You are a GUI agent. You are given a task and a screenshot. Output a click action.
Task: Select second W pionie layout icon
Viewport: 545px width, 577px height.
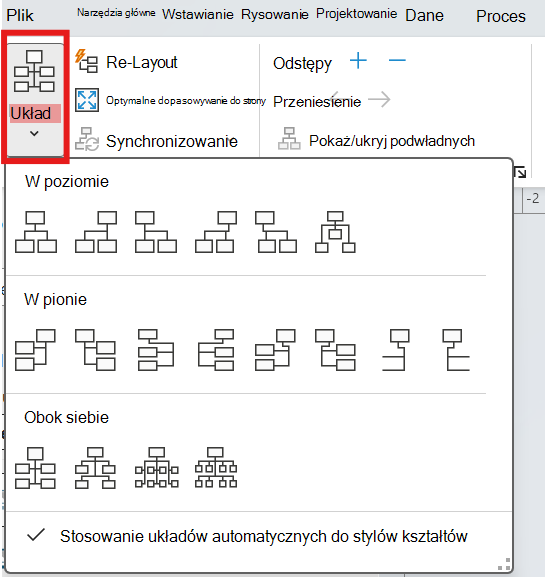click(x=95, y=350)
